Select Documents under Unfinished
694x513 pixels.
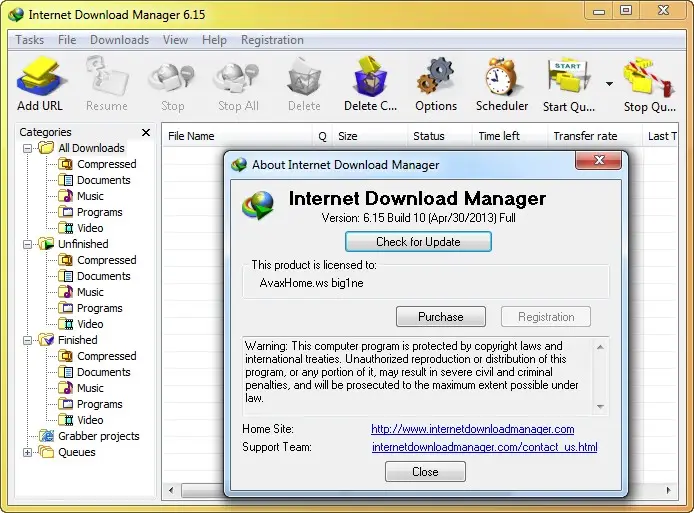tap(104, 276)
